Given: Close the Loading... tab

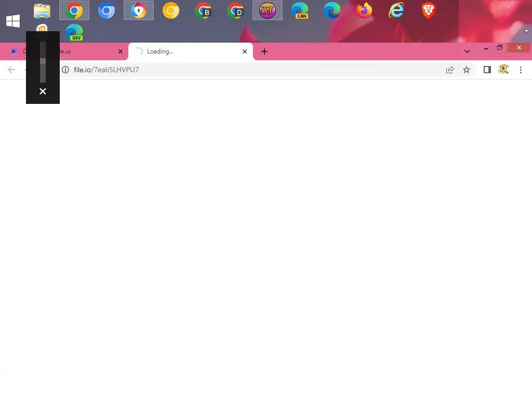Looking at the screenshot, I should pos(245,51).
